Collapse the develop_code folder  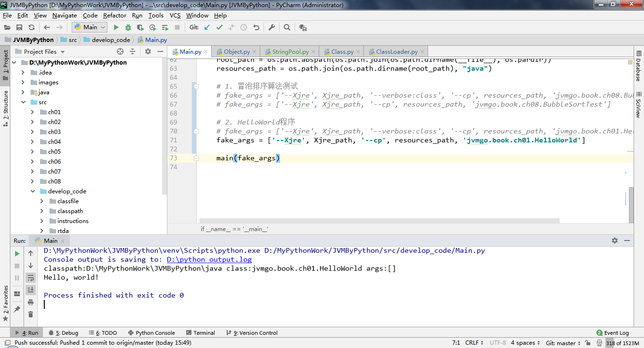(x=33, y=191)
